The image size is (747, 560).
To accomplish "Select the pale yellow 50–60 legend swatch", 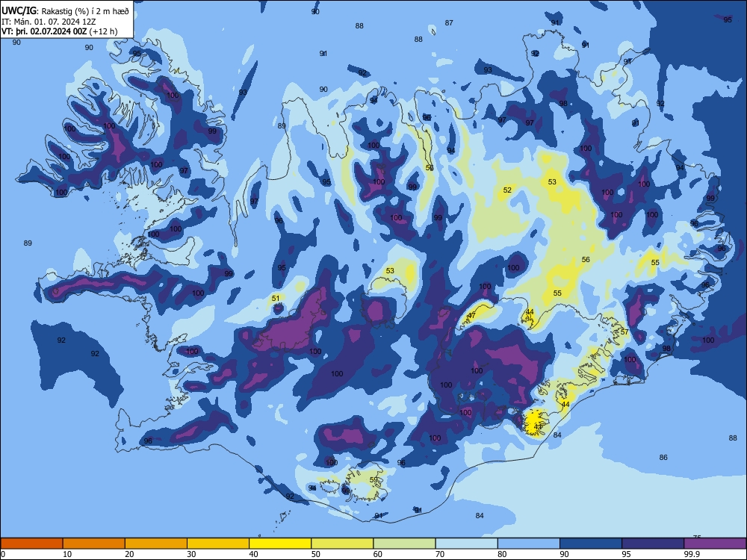I will point(342,544).
